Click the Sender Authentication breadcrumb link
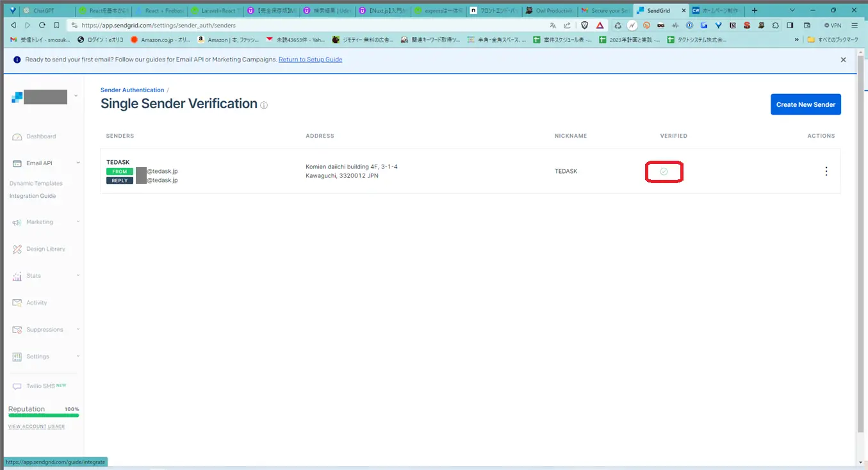This screenshot has width=868, height=470. (x=132, y=90)
